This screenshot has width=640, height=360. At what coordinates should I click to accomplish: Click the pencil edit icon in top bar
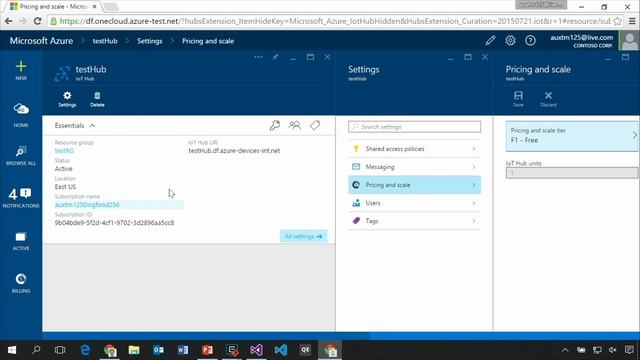point(490,40)
